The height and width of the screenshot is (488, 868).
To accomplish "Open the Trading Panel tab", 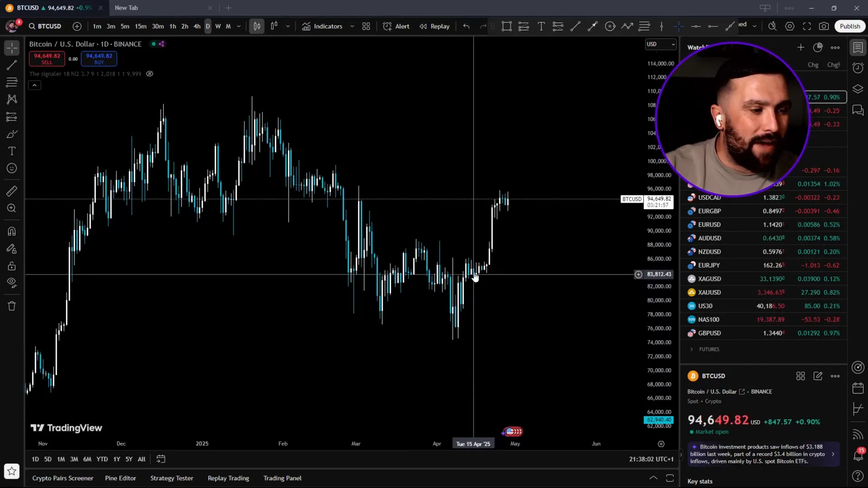I will click(283, 478).
